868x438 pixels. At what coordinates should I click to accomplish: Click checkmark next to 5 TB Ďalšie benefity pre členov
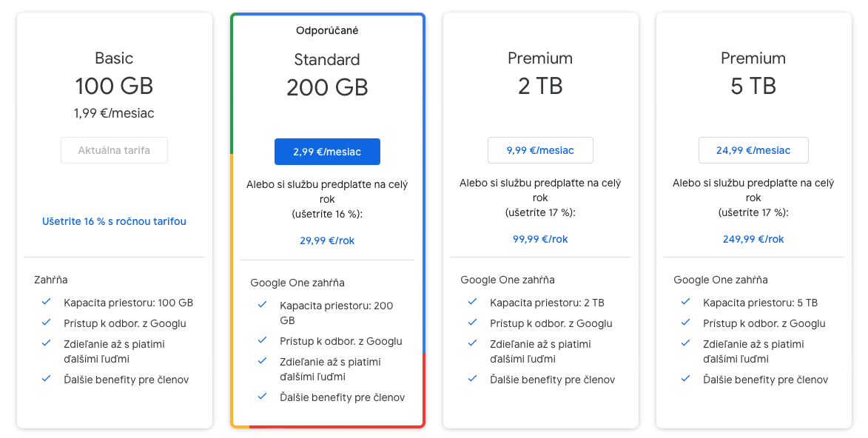[686, 379]
